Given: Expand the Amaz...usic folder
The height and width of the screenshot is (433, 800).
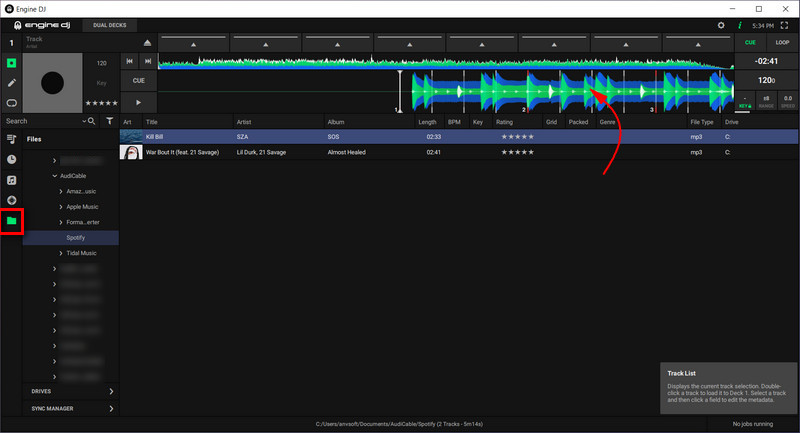Looking at the screenshot, I should (61, 191).
